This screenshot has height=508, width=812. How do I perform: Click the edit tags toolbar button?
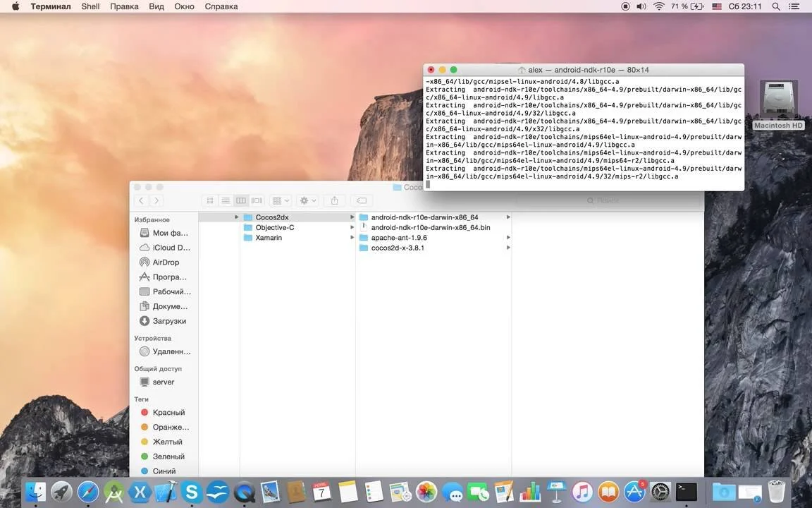click(362, 200)
